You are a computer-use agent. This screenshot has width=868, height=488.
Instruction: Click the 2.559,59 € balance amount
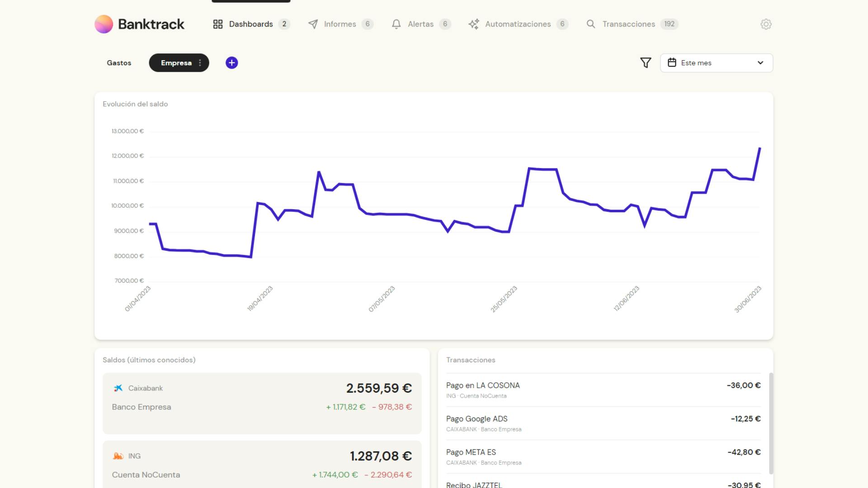pyautogui.click(x=379, y=388)
